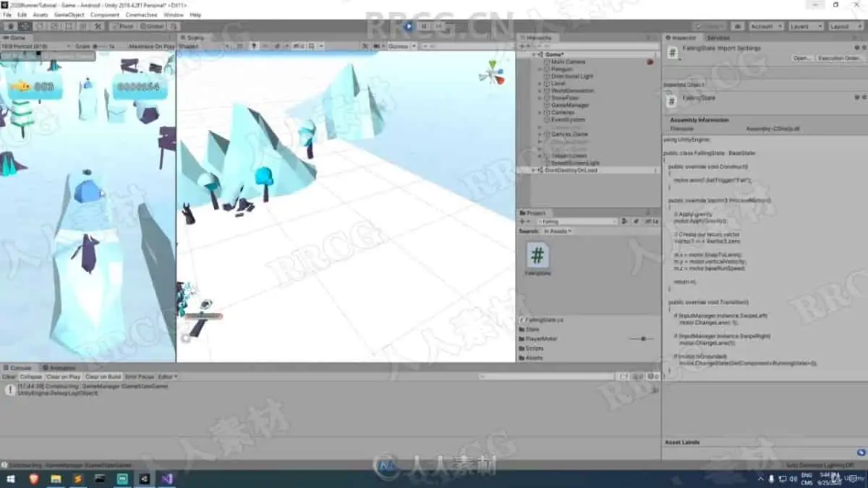
Task: Click the Execution Order... button
Action: pyautogui.click(x=839, y=58)
